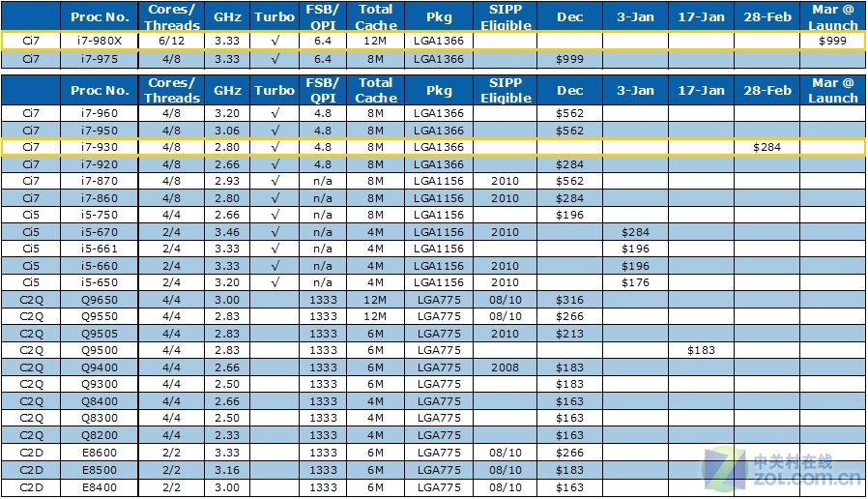Select the 6.4 QPI value for i7-975

[x=323, y=59]
